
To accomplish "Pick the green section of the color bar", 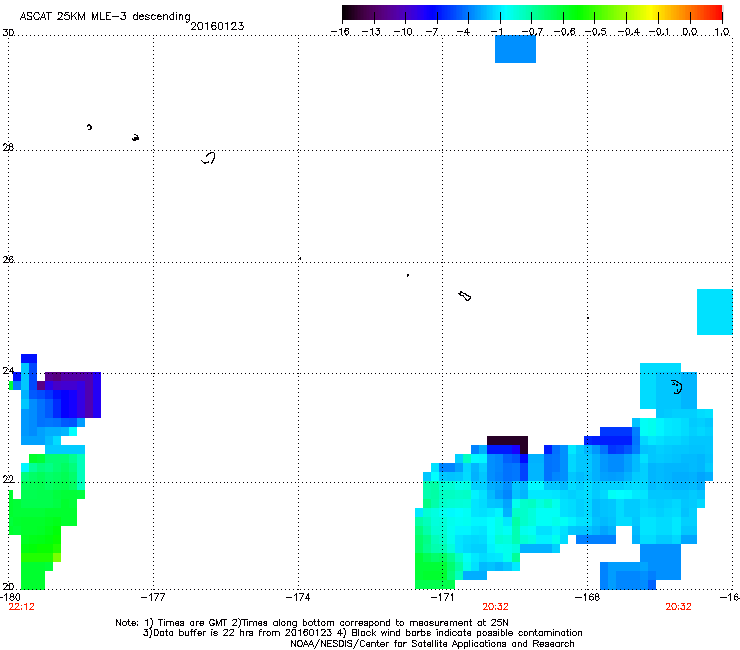I will coord(578,13).
